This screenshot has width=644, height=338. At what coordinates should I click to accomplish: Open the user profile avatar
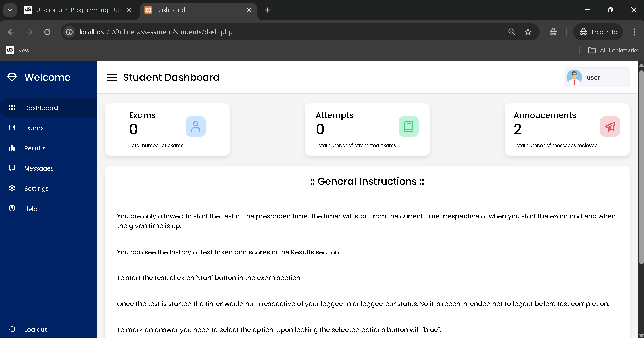coord(574,77)
